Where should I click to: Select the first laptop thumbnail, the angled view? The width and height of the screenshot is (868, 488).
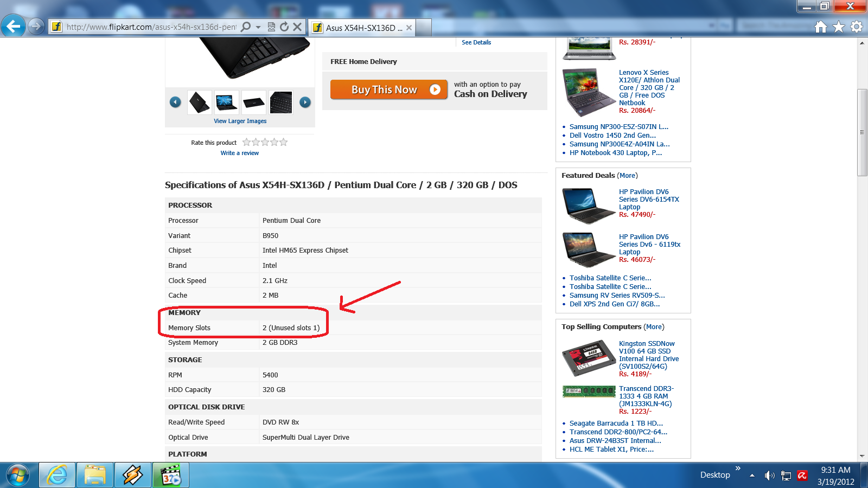[x=200, y=102]
